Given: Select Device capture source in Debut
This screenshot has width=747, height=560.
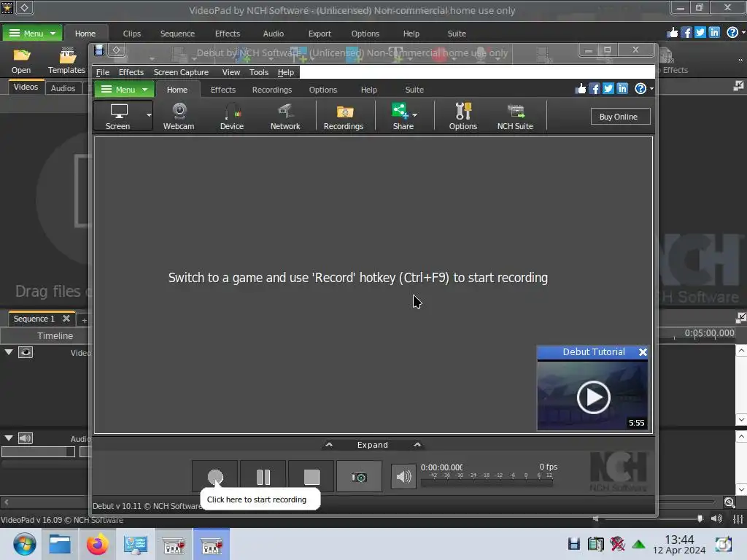Looking at the screenshot, I should pyautogui.click(x=231, y=116).
